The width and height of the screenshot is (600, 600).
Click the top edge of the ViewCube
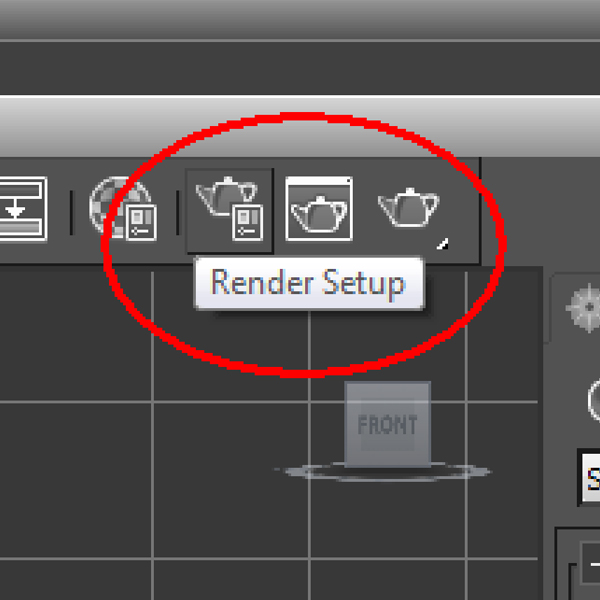pos(388,385)
